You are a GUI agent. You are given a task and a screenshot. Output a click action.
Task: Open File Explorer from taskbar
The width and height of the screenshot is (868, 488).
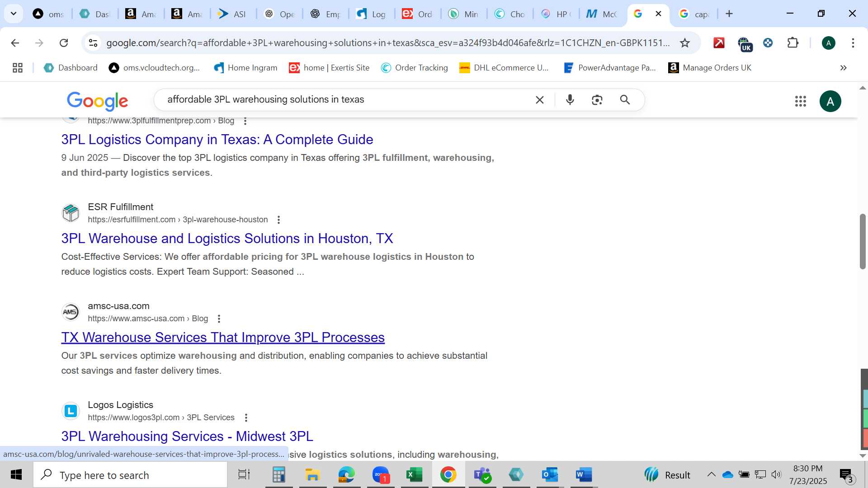312,475
